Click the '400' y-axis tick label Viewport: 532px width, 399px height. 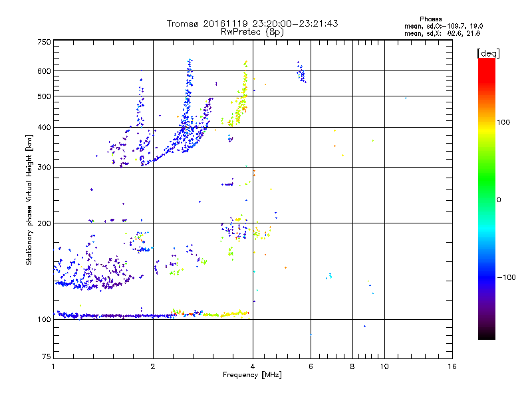click(44, 128)
